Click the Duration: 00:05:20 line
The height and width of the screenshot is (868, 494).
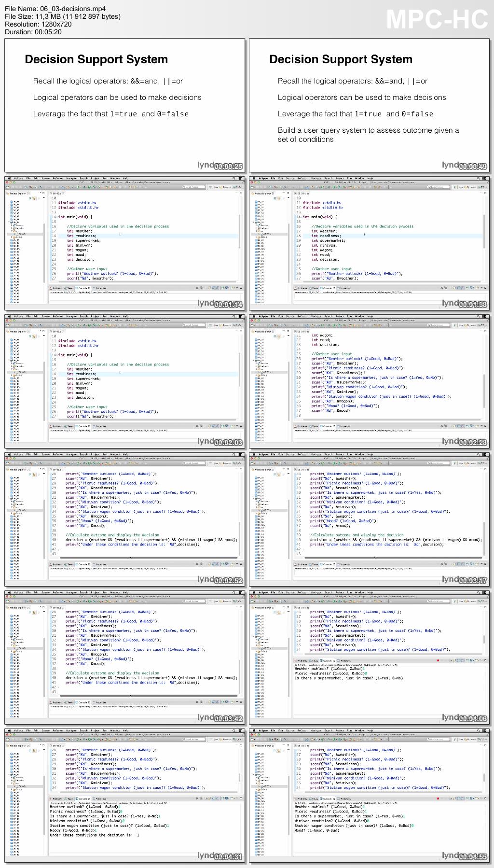coord(33,32)
